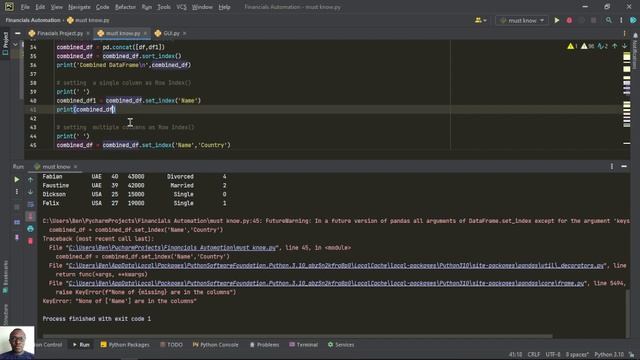Open the TODO tool window
The width and height of the screenshot is (640, 360).
171,345
